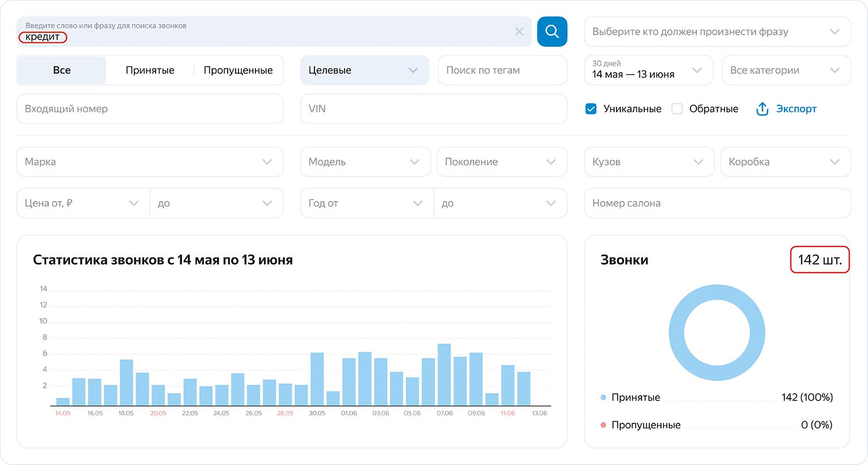Click the 14.05 date axis label

click(x=63, y=413)
